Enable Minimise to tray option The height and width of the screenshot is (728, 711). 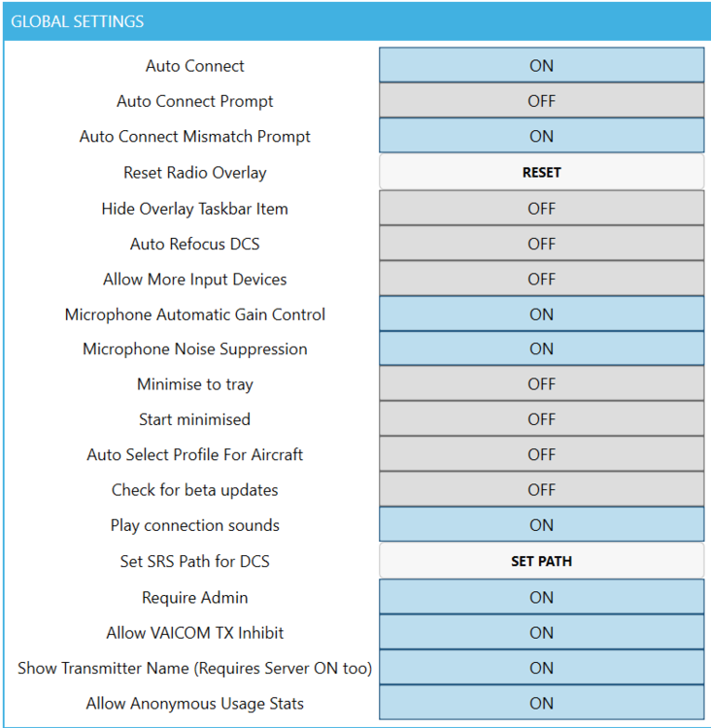(x=541, y=384)
